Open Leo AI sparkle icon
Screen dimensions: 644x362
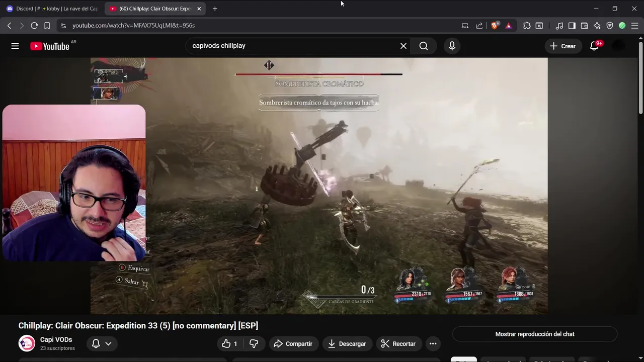coord(597,26)
